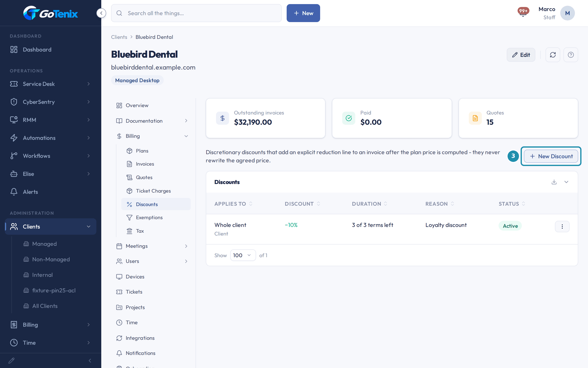Click the refresh icon button

pyautogui.click(x=552, y=55)
